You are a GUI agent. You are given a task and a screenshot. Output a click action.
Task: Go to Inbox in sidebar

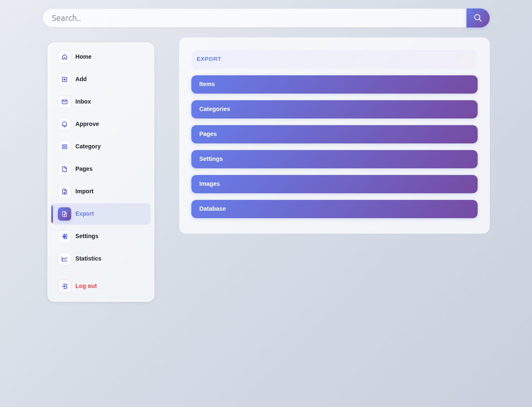tap(83, 101)
